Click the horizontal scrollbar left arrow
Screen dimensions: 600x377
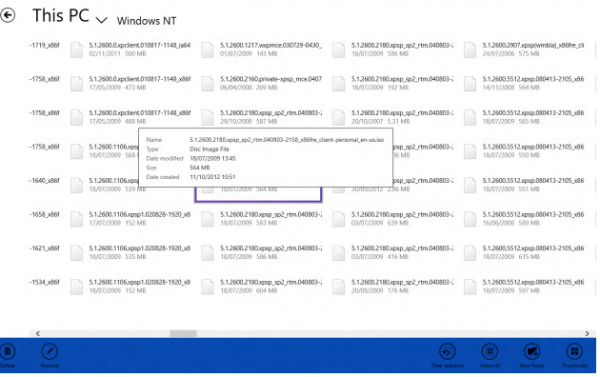click(38, 333)
